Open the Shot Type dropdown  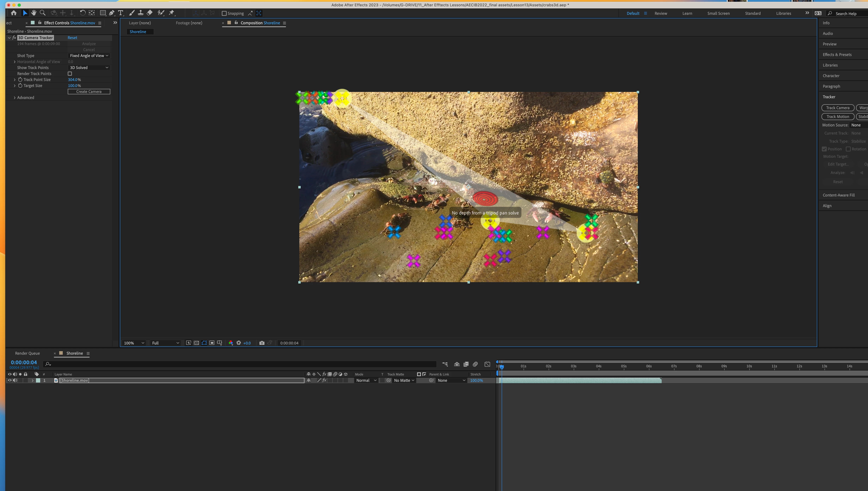click(89, 56)
